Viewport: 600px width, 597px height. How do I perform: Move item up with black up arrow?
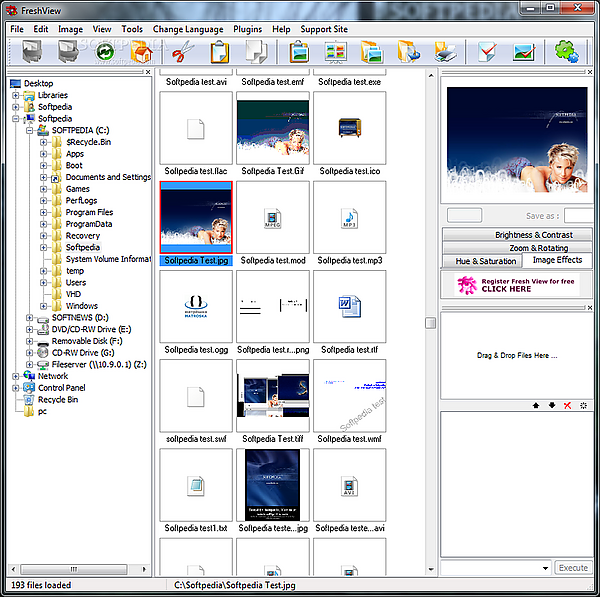tap(536, 405)
